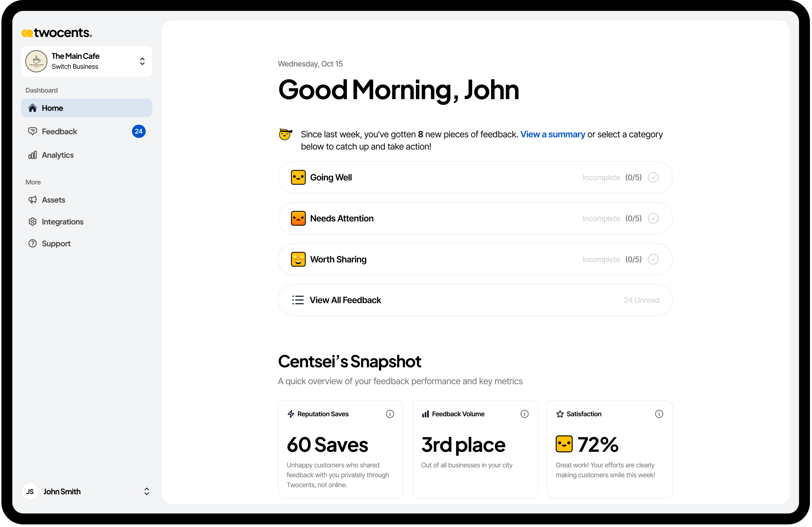Open the Feedback section in the sidebar
The height and width of the screenshot is (527, 812).
59,132
